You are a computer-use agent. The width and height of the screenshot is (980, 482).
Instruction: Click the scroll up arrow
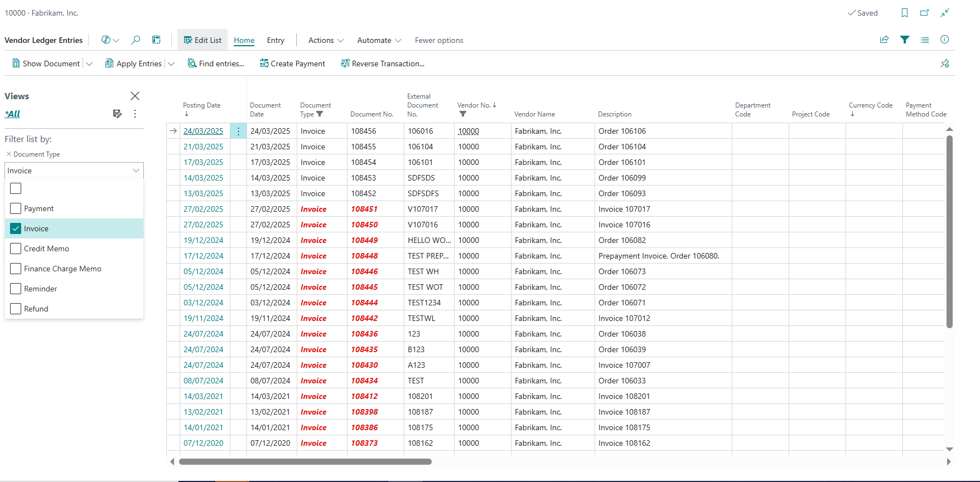pyautogui.click(x=949, y=129)
